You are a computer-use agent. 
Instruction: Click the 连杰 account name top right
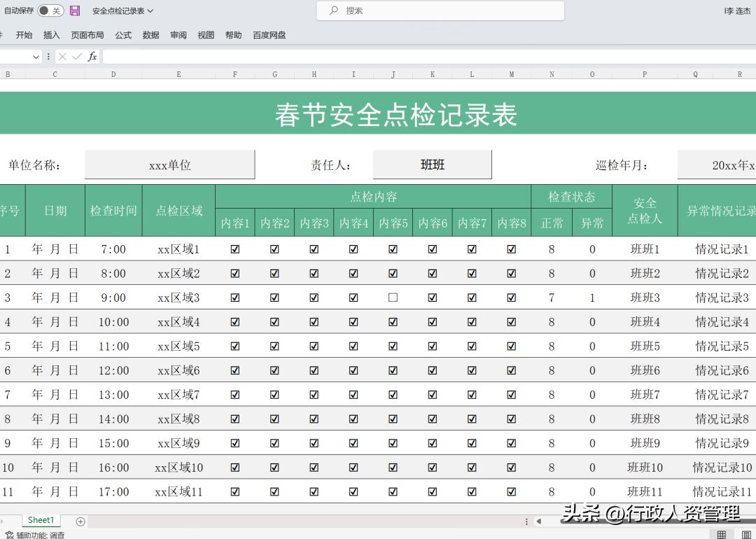[x=738, y=10]
